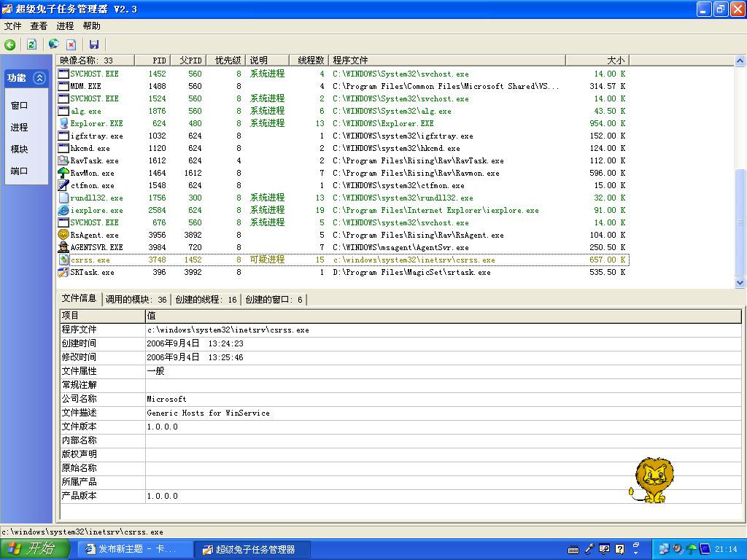Click the refresh toolbar icon
Viewport: 747px width, 560px height.
31,44
